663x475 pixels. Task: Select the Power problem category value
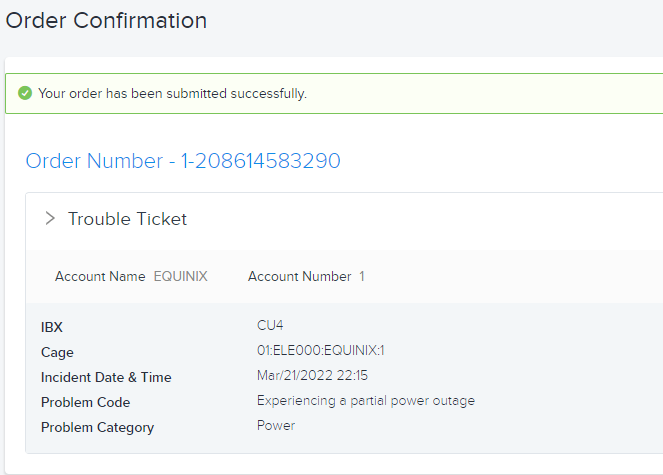[276, 426]
